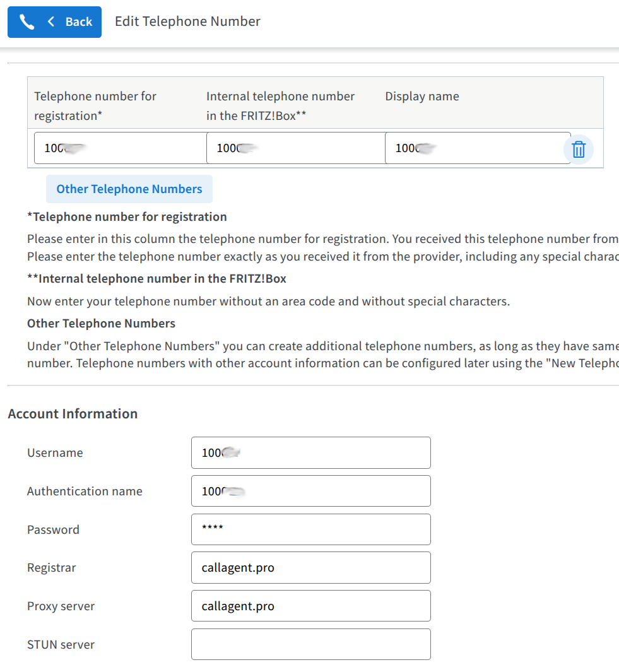Click the Other Telephone Numbers explanation heading

pos(101,323)
